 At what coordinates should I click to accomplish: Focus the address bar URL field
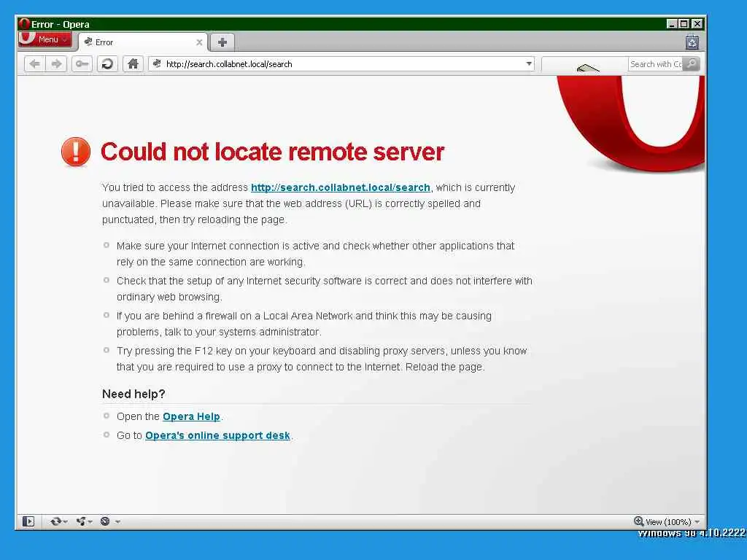(x=341, y=64)
